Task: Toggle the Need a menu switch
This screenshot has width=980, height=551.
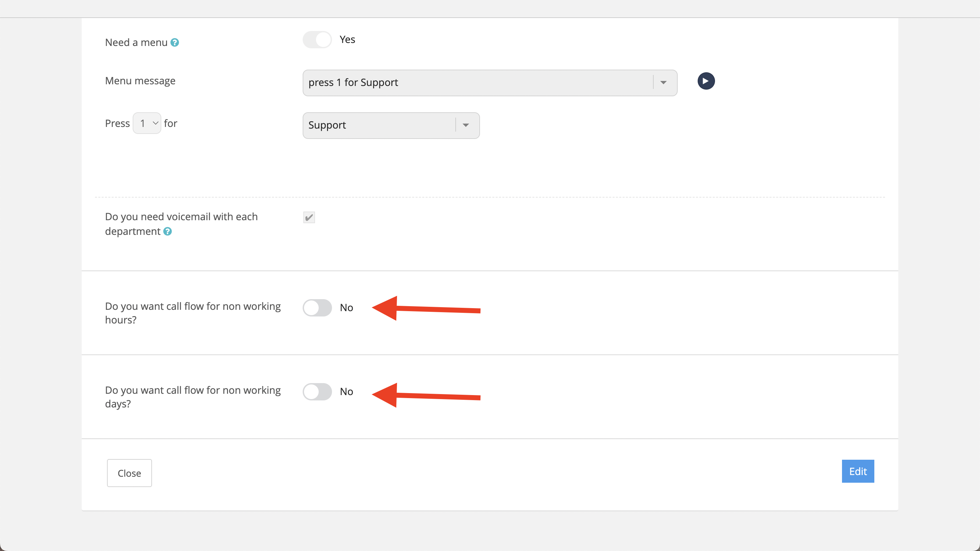Action: 317,40
